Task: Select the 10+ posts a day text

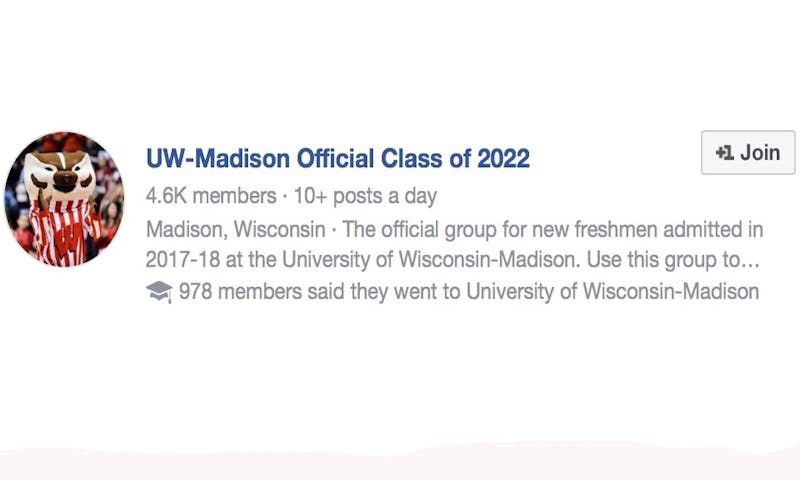Action: (x=365, y=196)
